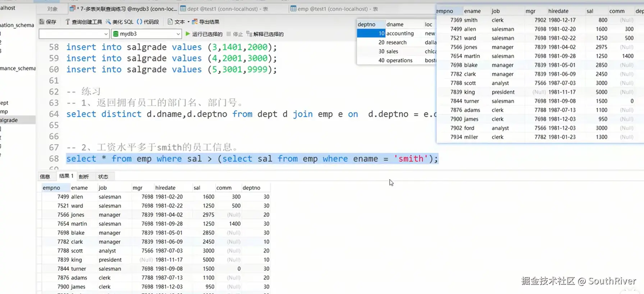This screenshot has width=644, height=294.
Task: Select the salgrade table in sidebar
Action: click(9, 120)
